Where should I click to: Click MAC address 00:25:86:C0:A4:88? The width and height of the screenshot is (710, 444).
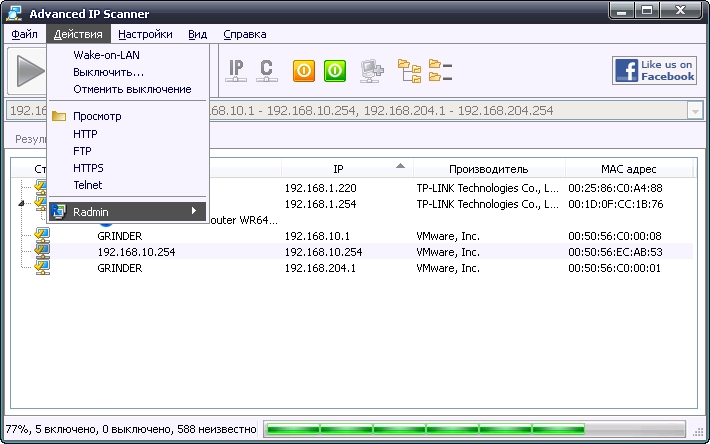pos(615,188)
